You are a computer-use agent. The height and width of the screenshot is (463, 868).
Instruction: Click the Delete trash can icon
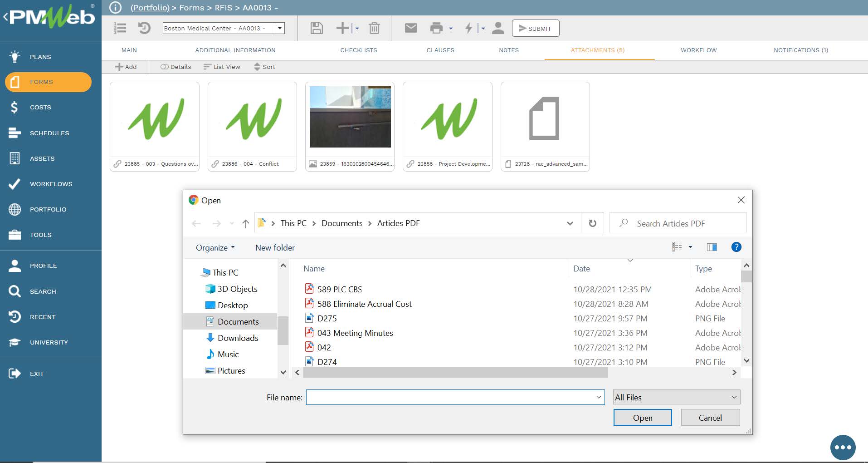click(374, 28)
